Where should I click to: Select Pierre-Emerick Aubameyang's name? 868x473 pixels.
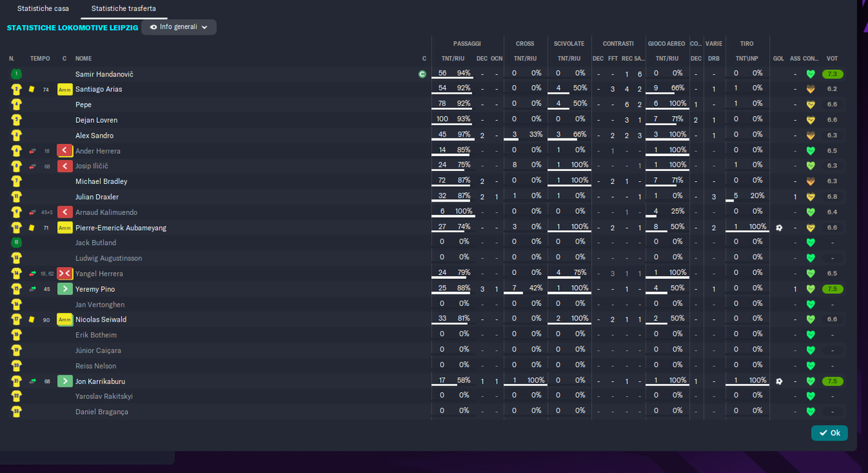pyautogui.click(x=121, y=228)
